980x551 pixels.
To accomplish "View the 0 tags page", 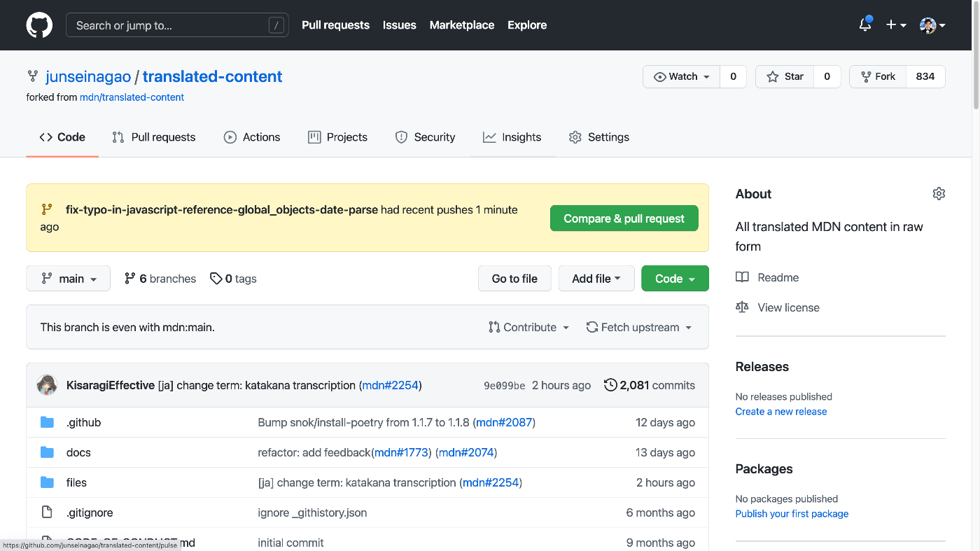I will 234,279.
